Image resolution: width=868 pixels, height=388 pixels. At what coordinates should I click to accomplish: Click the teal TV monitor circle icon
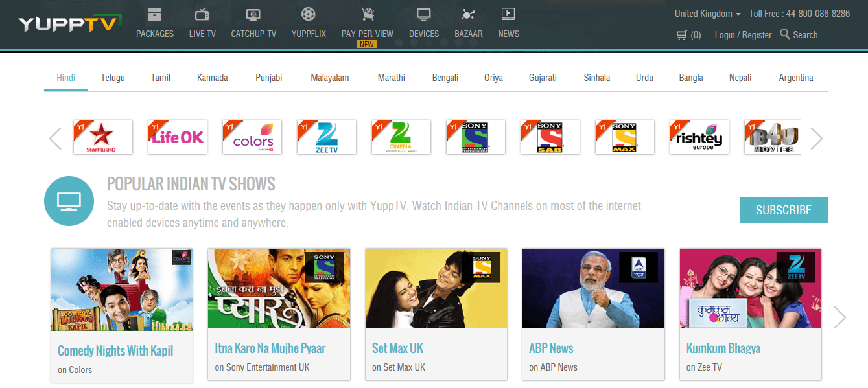(x=69, y=201)
